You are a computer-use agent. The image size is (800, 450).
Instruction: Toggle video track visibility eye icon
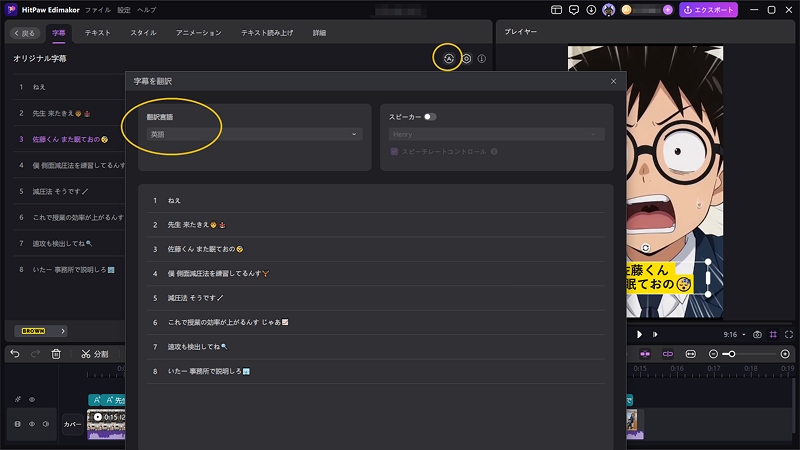pos(32,424)
